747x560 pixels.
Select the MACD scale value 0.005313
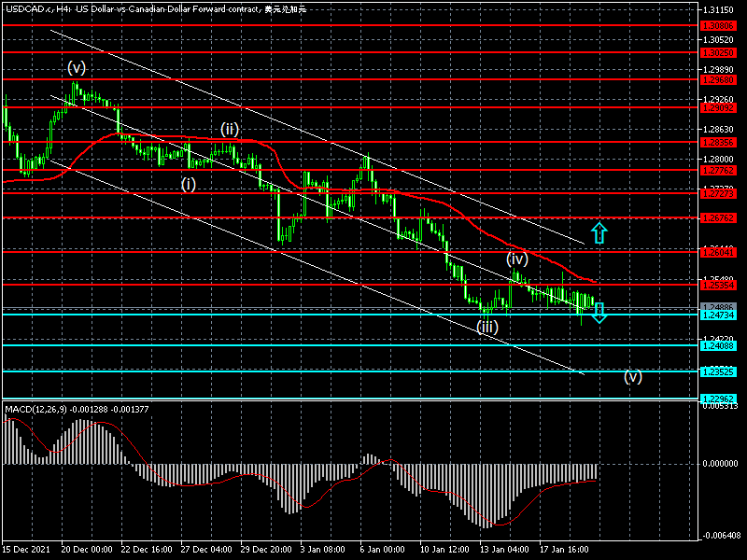[720, 406]
